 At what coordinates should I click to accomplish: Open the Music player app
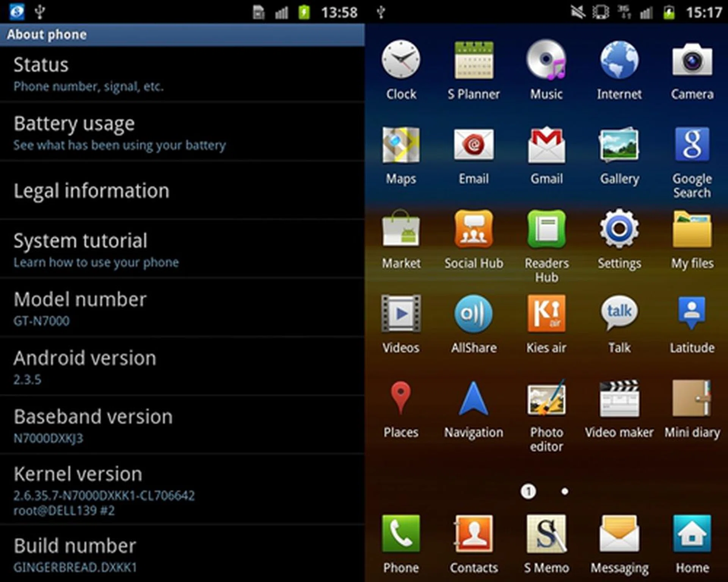(x=546, y=61)
